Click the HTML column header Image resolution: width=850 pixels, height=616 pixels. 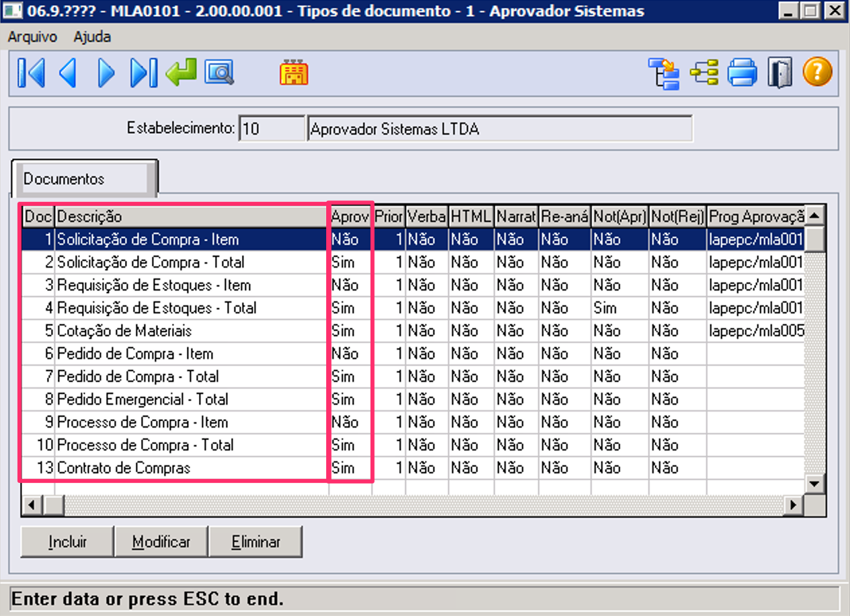(x=471, y=217)
